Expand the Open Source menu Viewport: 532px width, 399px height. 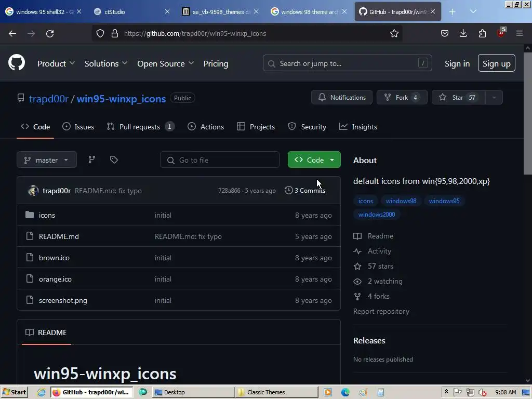coord(166,63)
